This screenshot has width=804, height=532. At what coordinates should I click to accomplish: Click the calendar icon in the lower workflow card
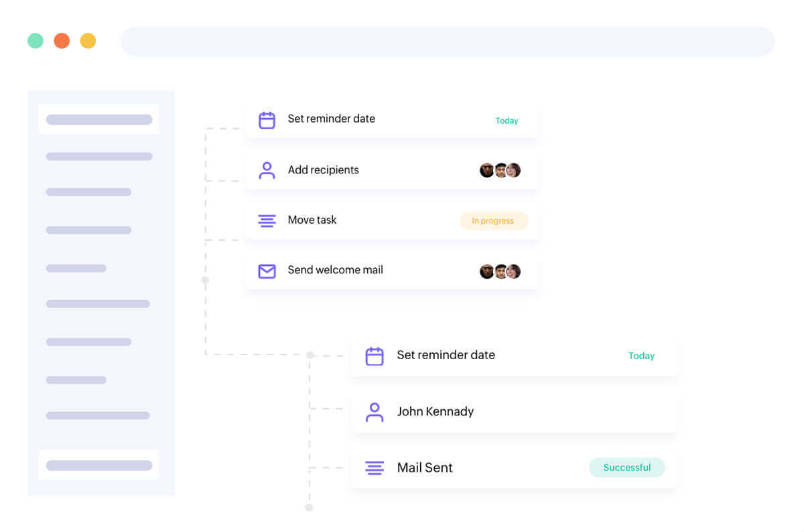pos(374,355)
